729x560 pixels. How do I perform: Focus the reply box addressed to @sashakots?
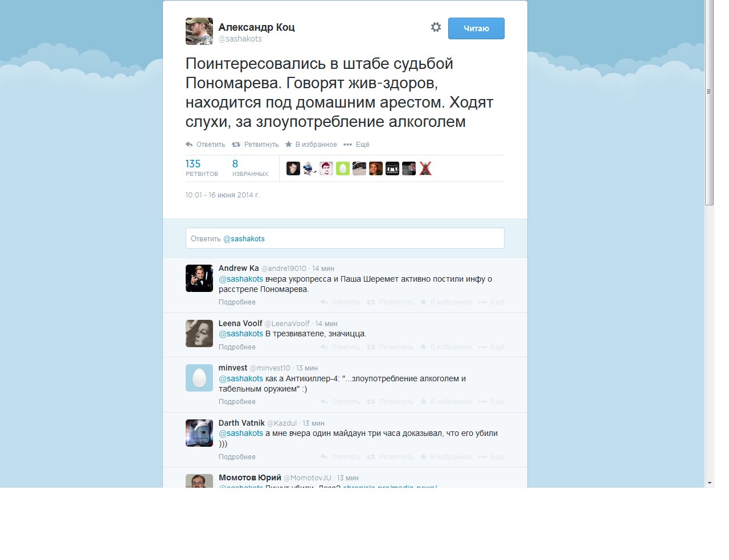[345, 238]
